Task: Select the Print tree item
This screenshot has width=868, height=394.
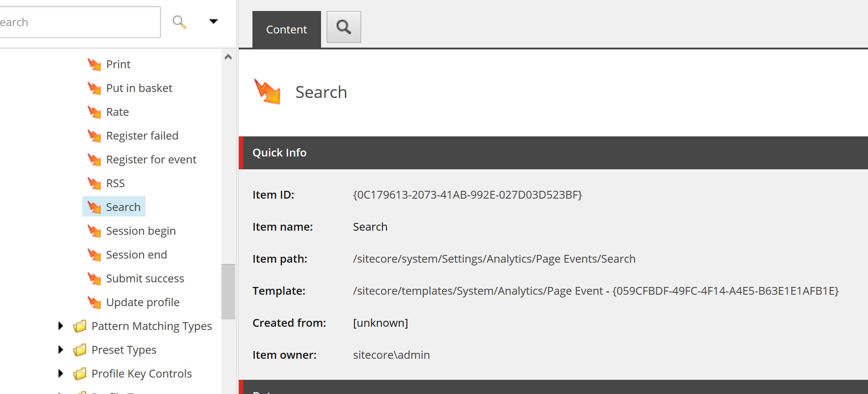Action: tap(118, 65)
